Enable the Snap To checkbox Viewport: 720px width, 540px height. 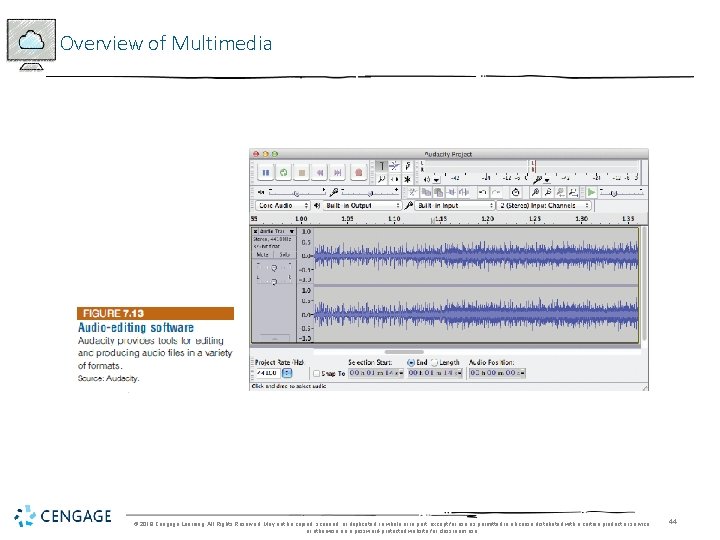click(x=316, y=373)
